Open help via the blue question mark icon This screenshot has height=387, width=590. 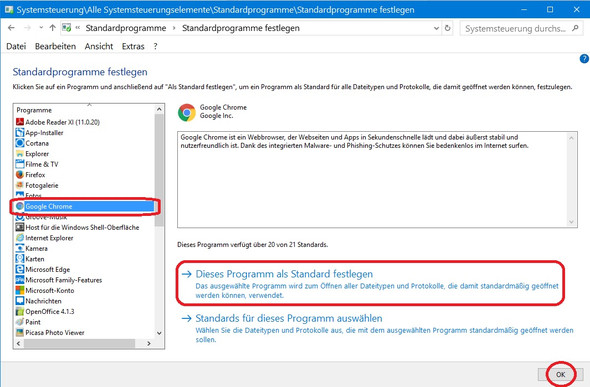click(584, 59)
